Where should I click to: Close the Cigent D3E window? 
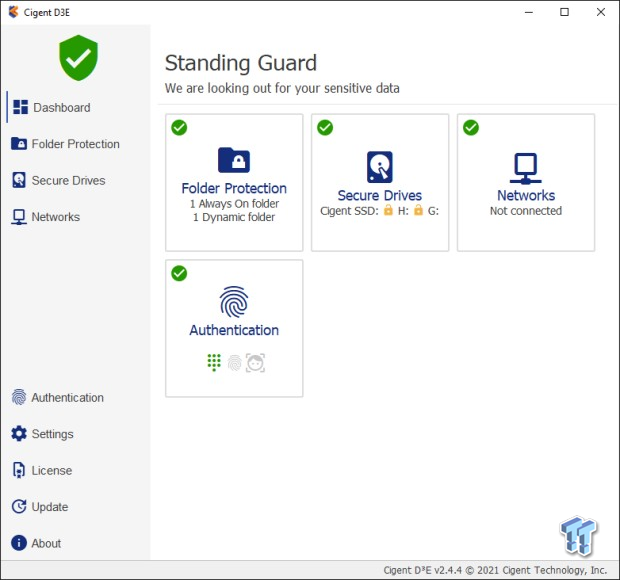tap(601, 12)
